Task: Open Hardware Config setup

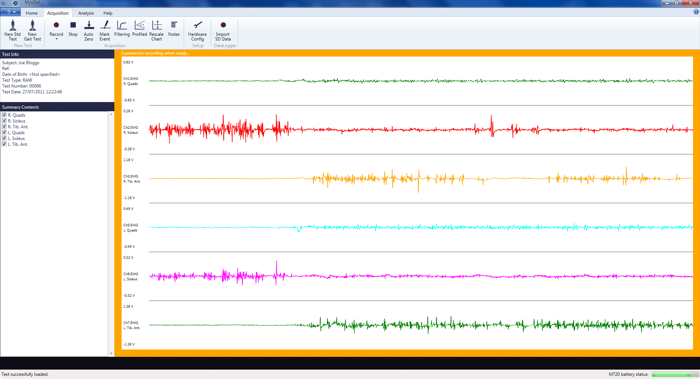Action: coord(197,30)
